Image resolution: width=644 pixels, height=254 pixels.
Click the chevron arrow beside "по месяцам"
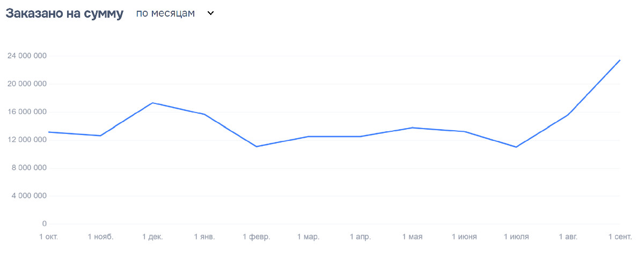click(210, 13)
